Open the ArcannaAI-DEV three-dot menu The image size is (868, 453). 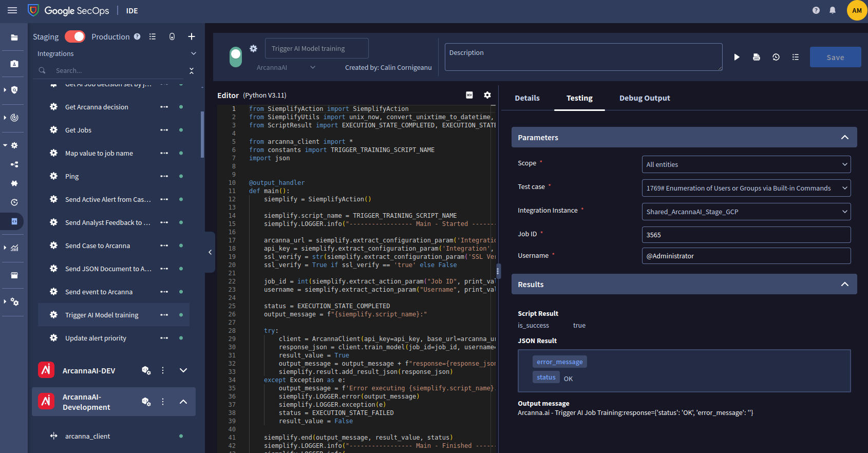tap(163, 370)
